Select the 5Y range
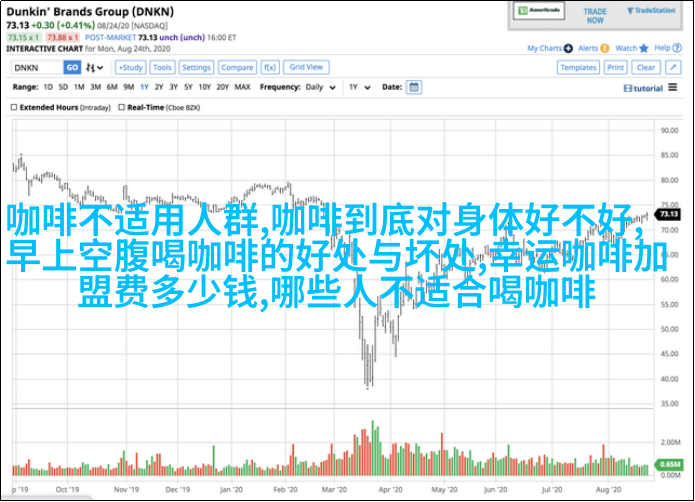The height and width of the screenshot is (502, 695). point(188,87)
